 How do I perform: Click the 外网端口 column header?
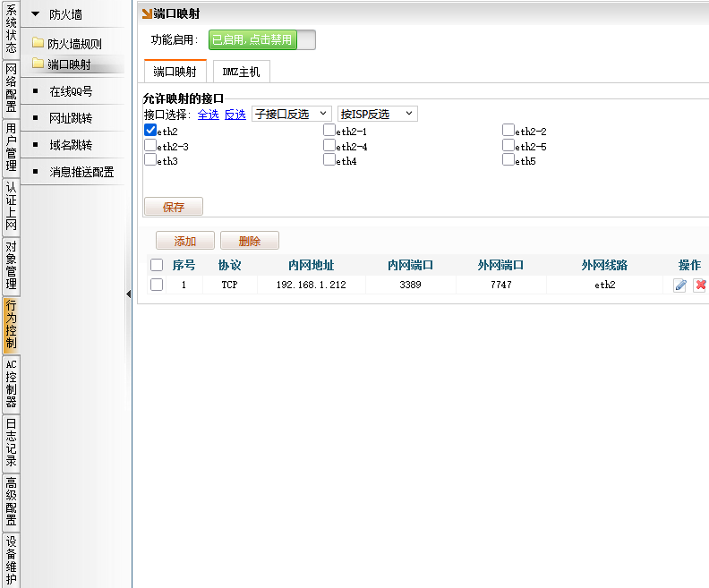[501, 265]
